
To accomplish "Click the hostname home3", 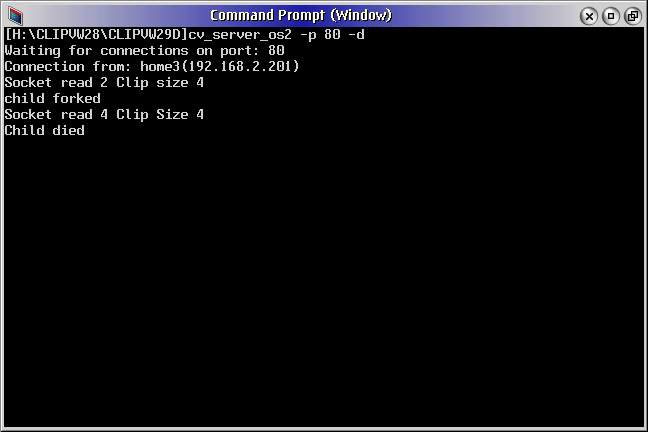I will tap(160, 67).
